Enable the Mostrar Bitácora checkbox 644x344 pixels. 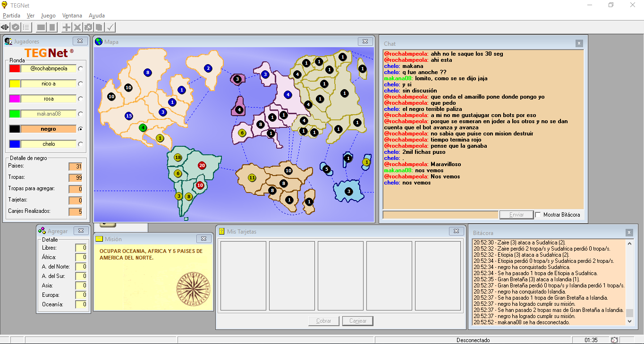pos(538,215)
